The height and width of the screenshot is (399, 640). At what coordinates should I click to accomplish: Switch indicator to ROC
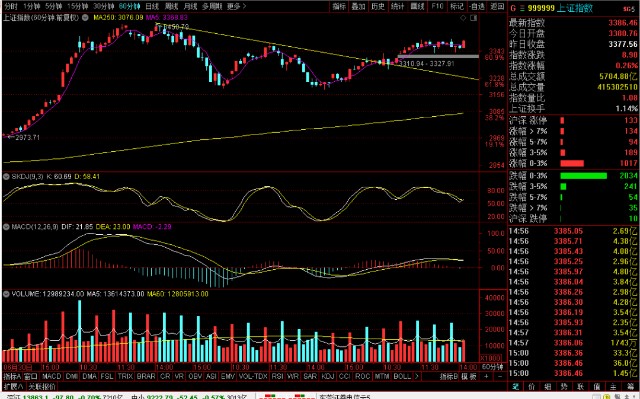pyautogui.click(x=362, y=376)
